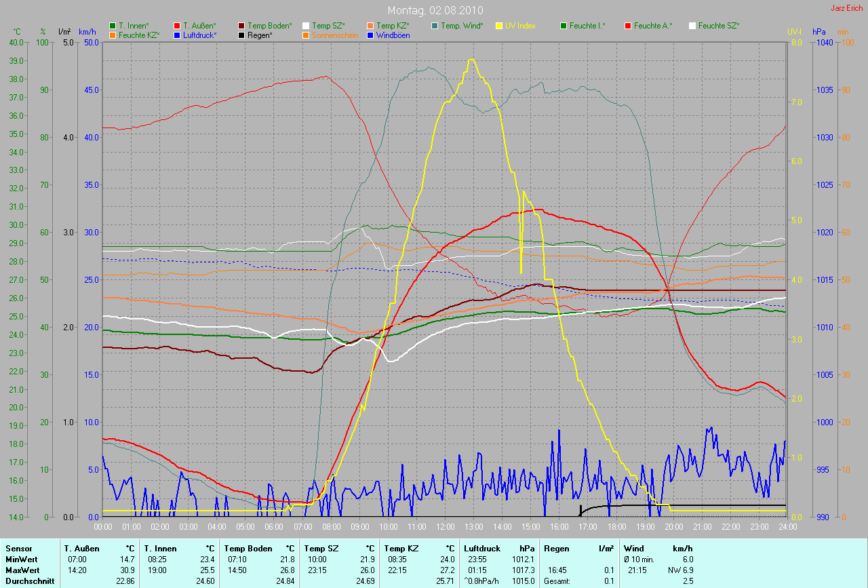
Task: Click the Luftdruck header in the statistics table
Action: coord(481,548)
